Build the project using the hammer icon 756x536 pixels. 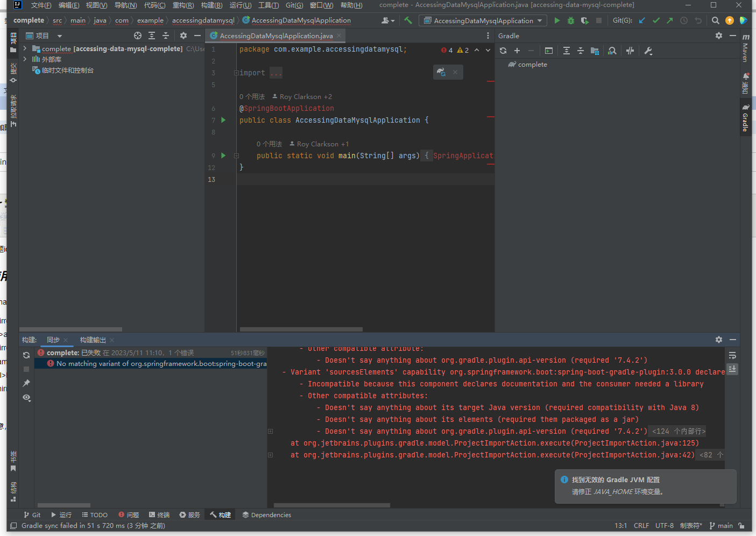408,20
